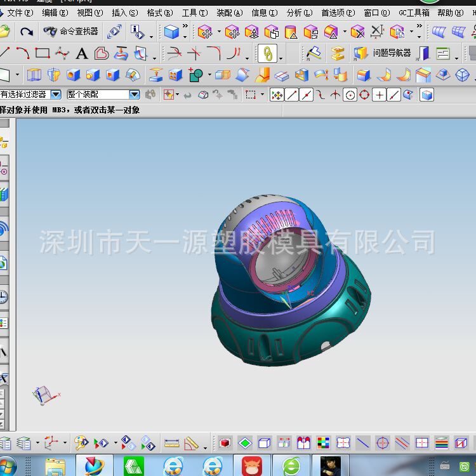Click the cube with red slash icon
The height and width of the screenshot is (476, 476).
click(461, 443)
